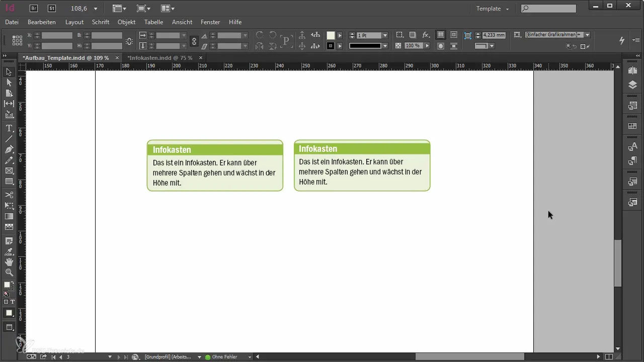Viewport: 644px width, 362px height.
Task: Switch to the Infokasten.indd tab
Action: click(159, 58)
